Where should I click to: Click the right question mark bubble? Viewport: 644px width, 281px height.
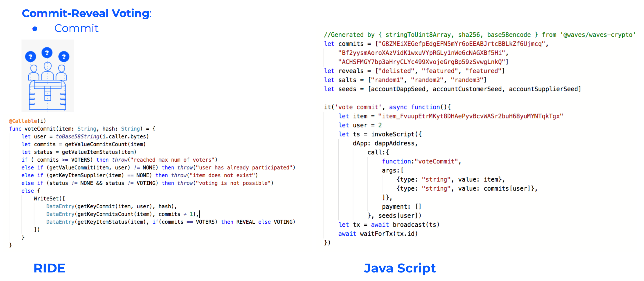64,57
